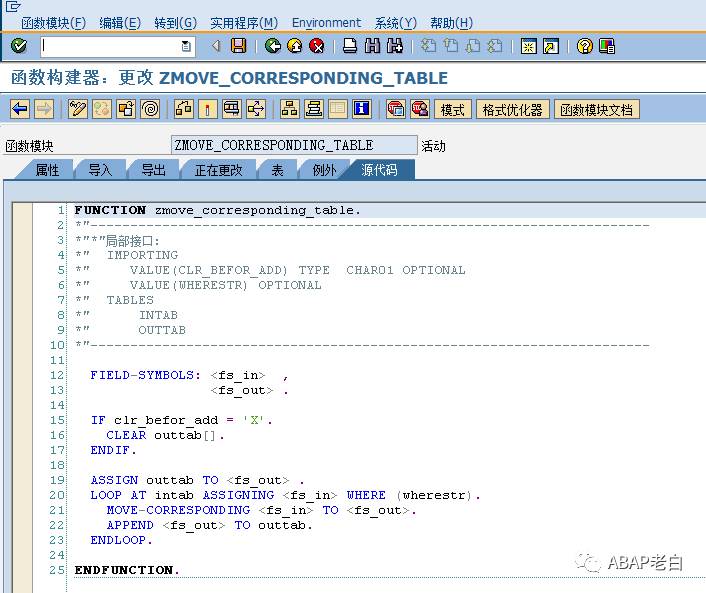Switch to the 导出 tab
This screenshot has width=706, height=593.
pos(153,170)
